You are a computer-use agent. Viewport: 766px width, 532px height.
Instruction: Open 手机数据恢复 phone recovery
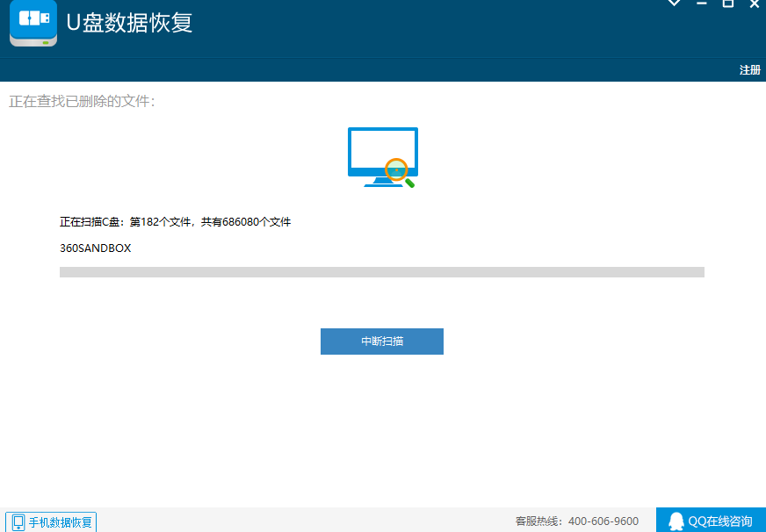point(60,522)
